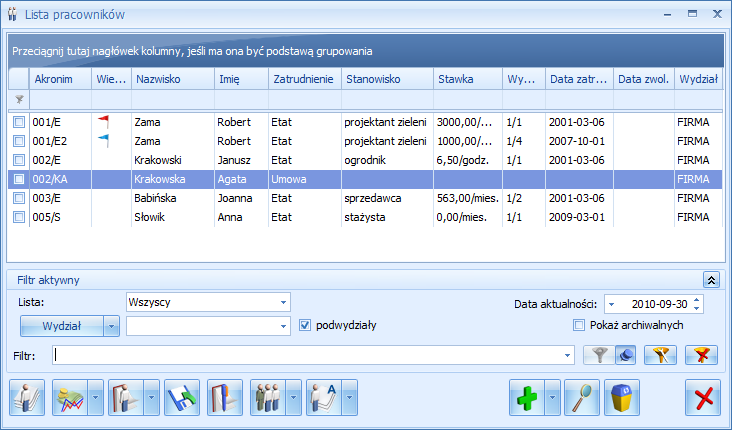732x430 pixels.
Task: Click the Wie... column header
Action: pyautogui.click(x=112, y=79)
